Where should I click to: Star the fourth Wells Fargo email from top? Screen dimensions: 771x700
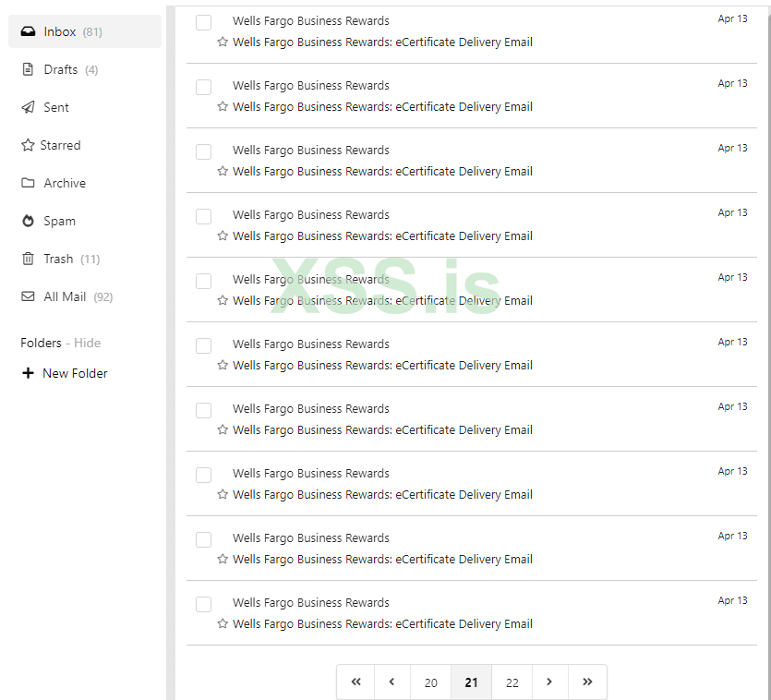(x=223, y=235)
